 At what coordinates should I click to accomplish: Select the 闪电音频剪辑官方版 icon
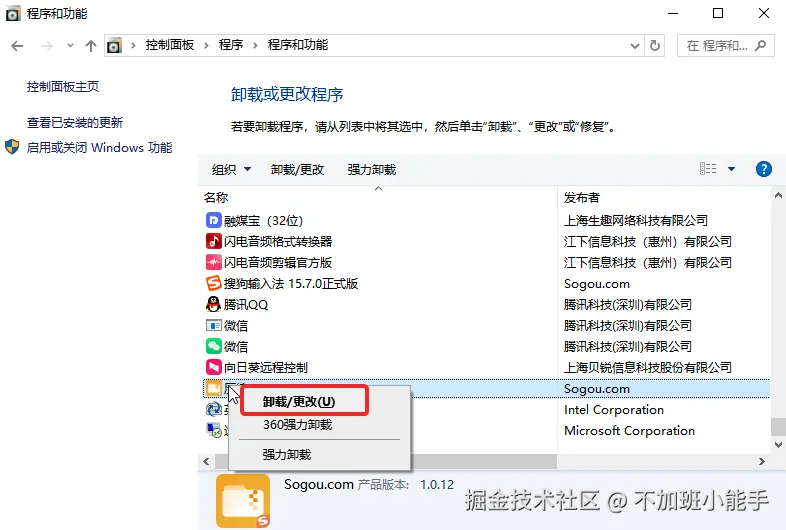(x=214, y=262)
